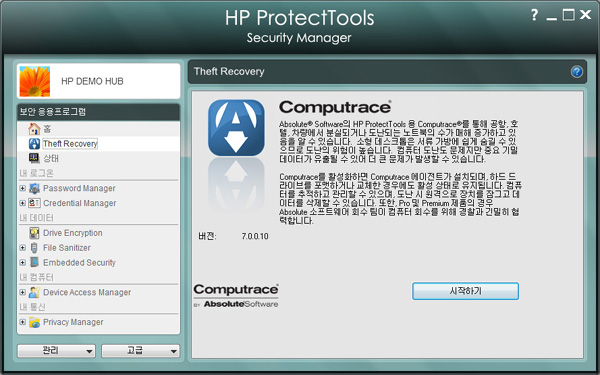The height and width of the screenshot is (375, 600).
Task: Click the Password Manager icon
Action: 34,188
